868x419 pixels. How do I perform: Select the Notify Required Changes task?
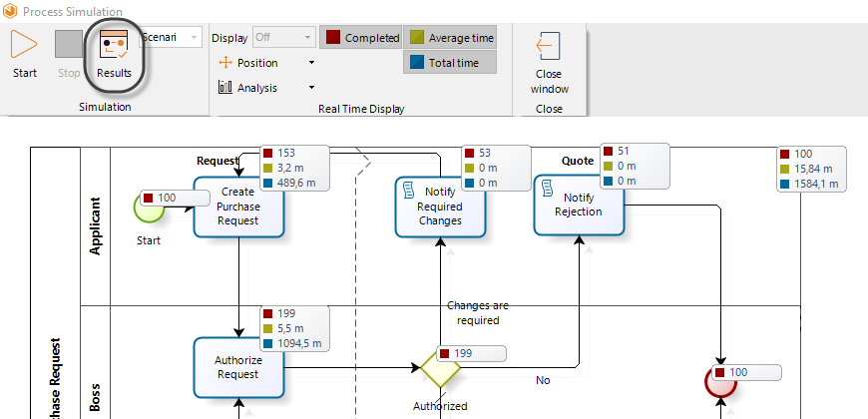pyautogui.click(x=440, y=207)
